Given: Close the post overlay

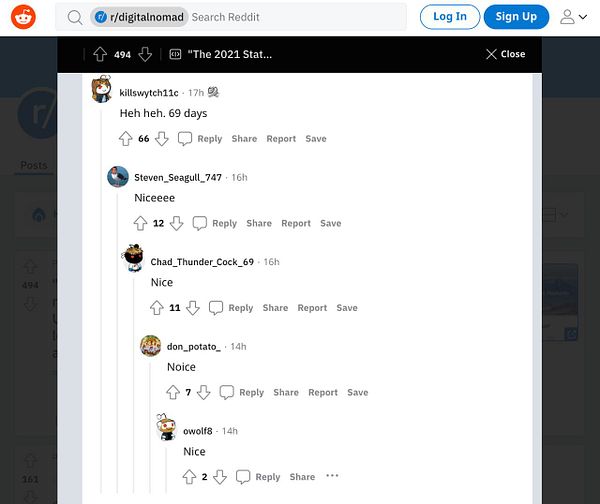Looking at the screenshot, I should pyautogui.click(x=505, y=54).
